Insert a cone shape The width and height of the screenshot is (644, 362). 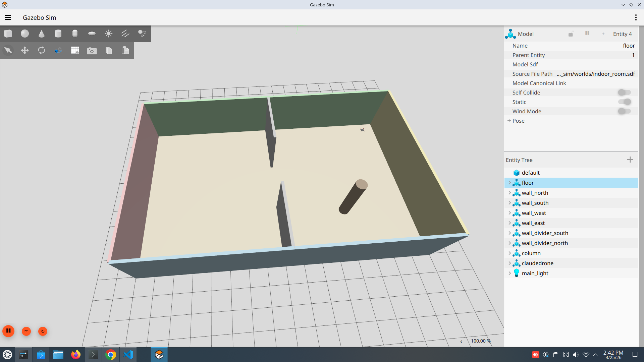tap(42, 34)
